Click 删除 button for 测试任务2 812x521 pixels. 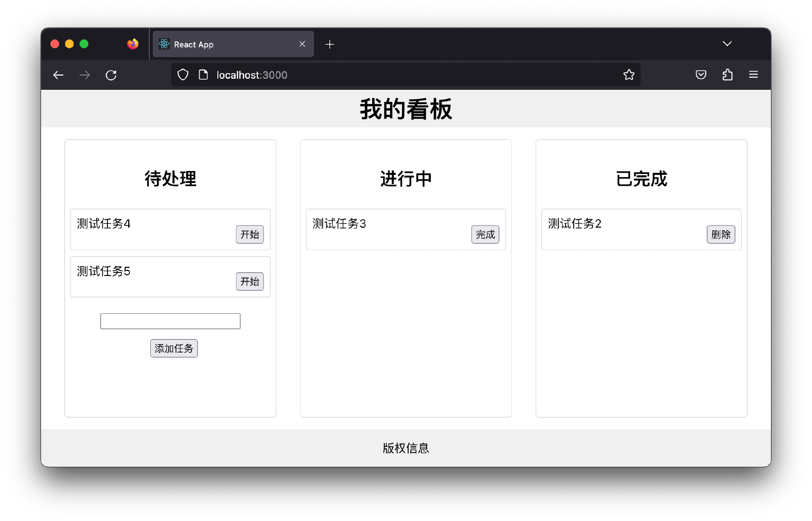click(x=721, y=234)
